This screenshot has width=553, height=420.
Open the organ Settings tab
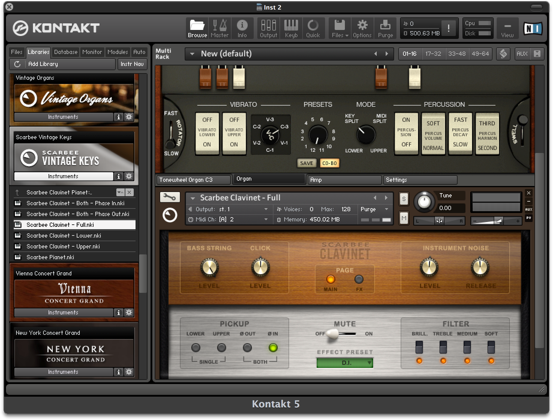[x=420, y=180]
